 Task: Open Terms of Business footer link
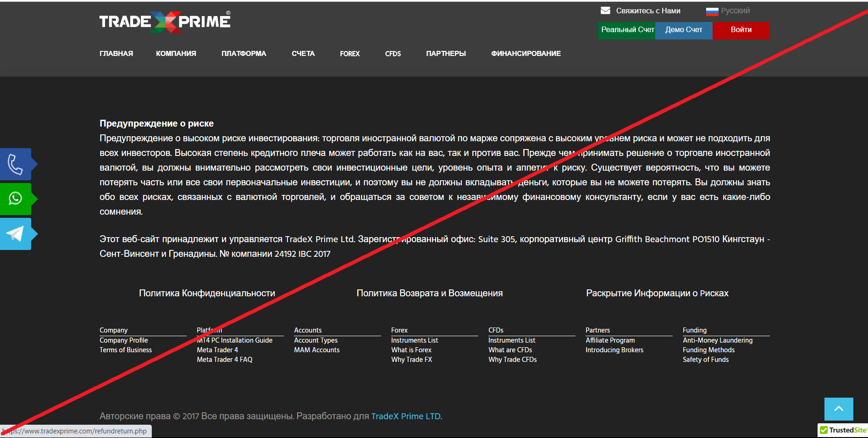(x=126, y=350)
